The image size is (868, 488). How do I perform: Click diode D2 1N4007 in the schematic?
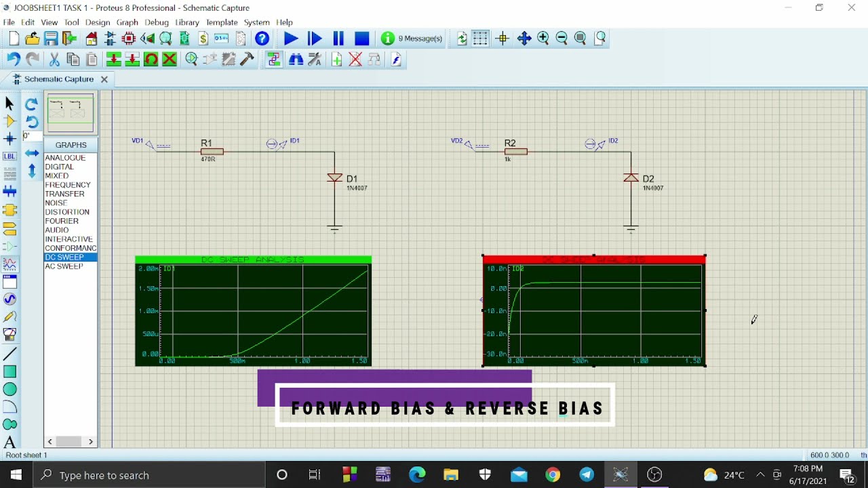[x=631, y=178]
